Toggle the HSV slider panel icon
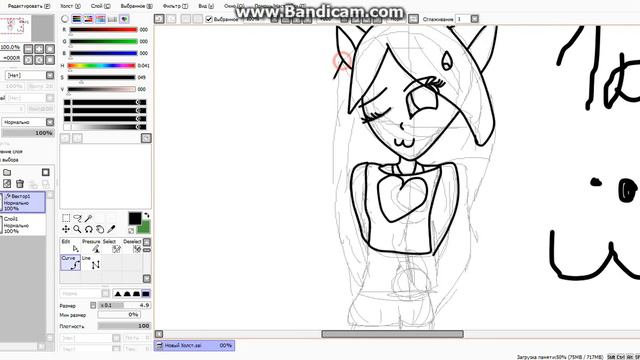 pos(88,19)
